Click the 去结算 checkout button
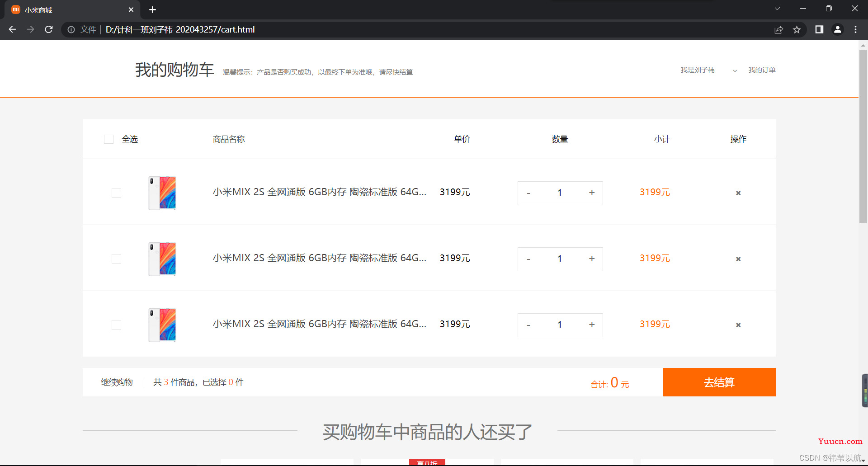 [719, 382]
